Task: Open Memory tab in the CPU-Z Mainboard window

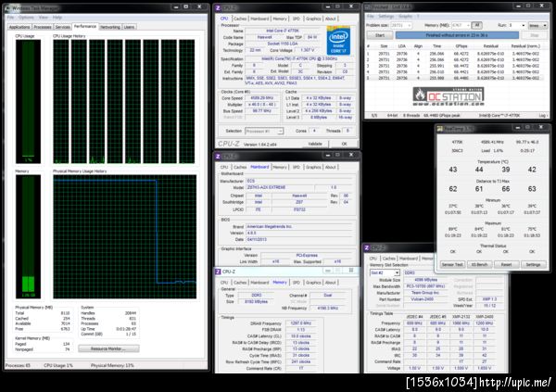Action: [x=280, y=167]
